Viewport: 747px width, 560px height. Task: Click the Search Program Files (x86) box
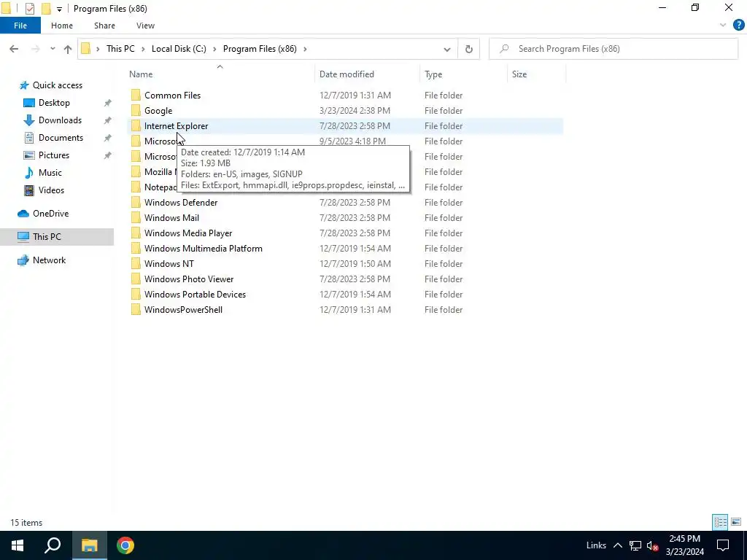pos(614,49)
